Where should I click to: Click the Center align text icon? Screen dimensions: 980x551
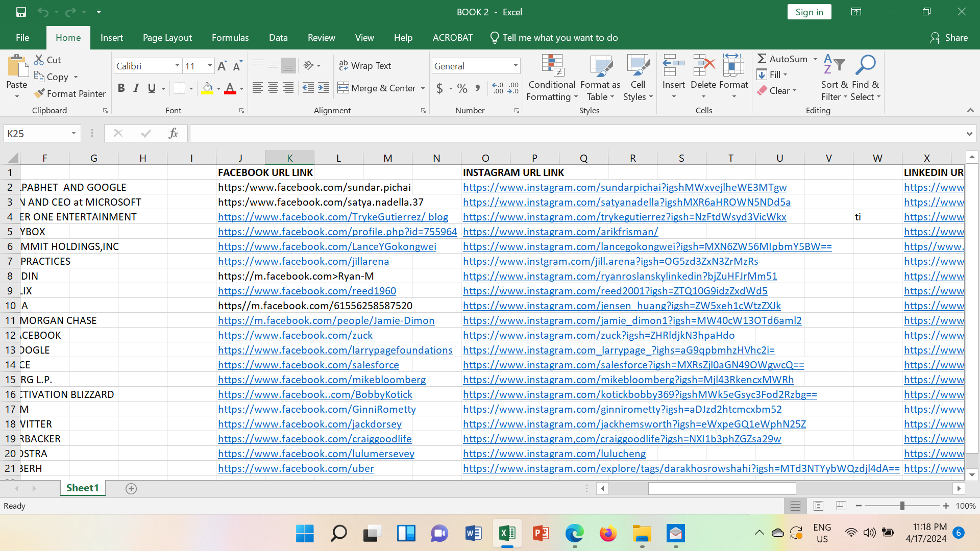[273, 88]
